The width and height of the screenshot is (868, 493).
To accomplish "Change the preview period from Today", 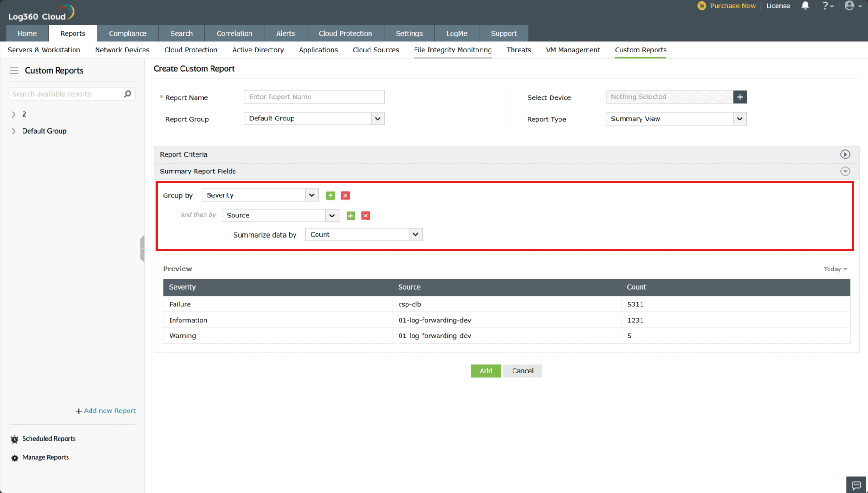I will 835,269.
